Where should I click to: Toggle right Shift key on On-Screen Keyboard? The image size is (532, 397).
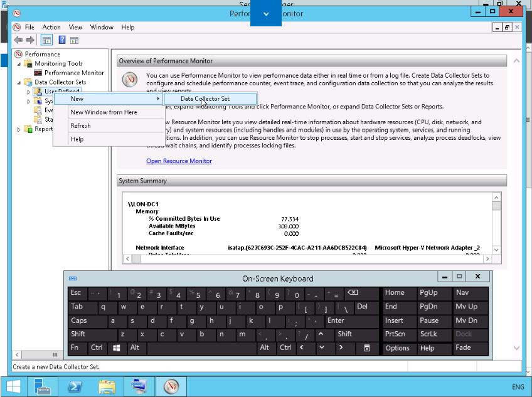356,334
